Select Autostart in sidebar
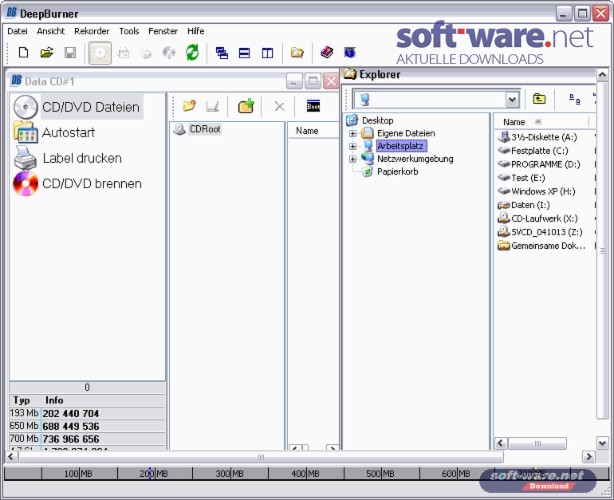The height and width of the screenshot is (500, 614). tap(54, 132)
